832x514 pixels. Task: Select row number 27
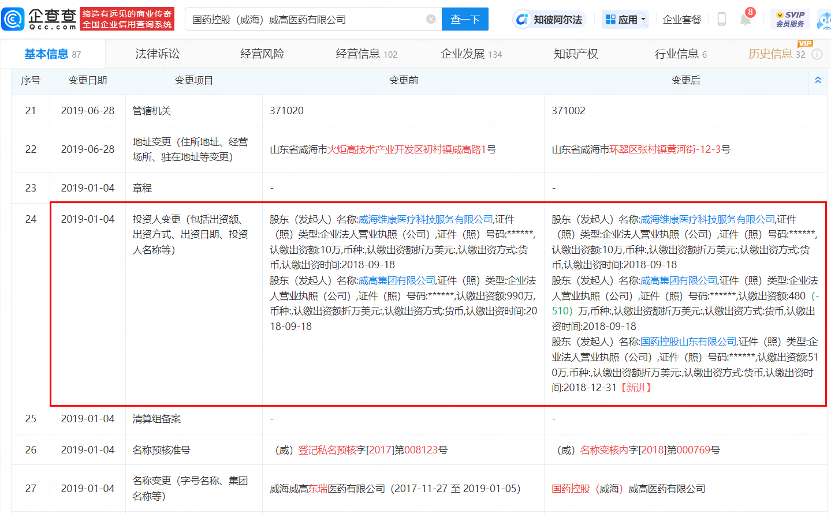point(31,489)
